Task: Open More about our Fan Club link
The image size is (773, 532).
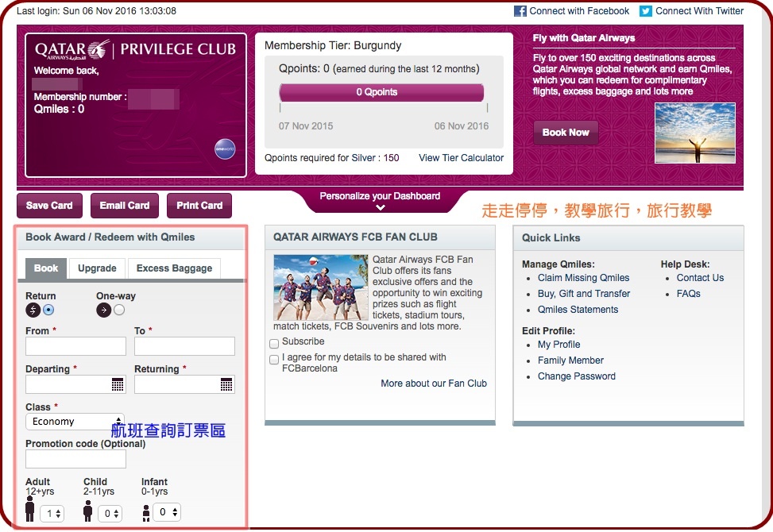Action: coord(433,384)
